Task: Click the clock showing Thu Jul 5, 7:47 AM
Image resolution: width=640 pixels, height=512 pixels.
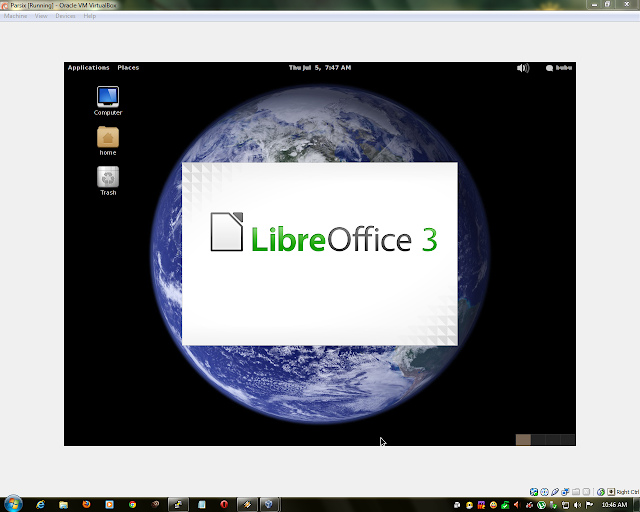Action: pos(320,68)
